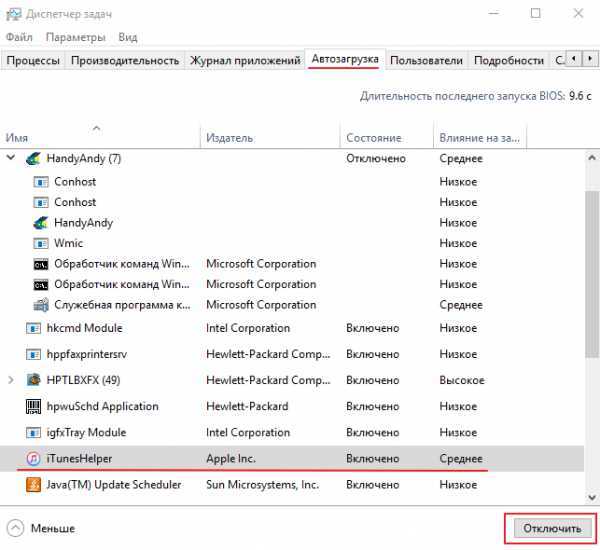Select the hkcmd Module row
The image size is (600, 550).
coord(292,328)
